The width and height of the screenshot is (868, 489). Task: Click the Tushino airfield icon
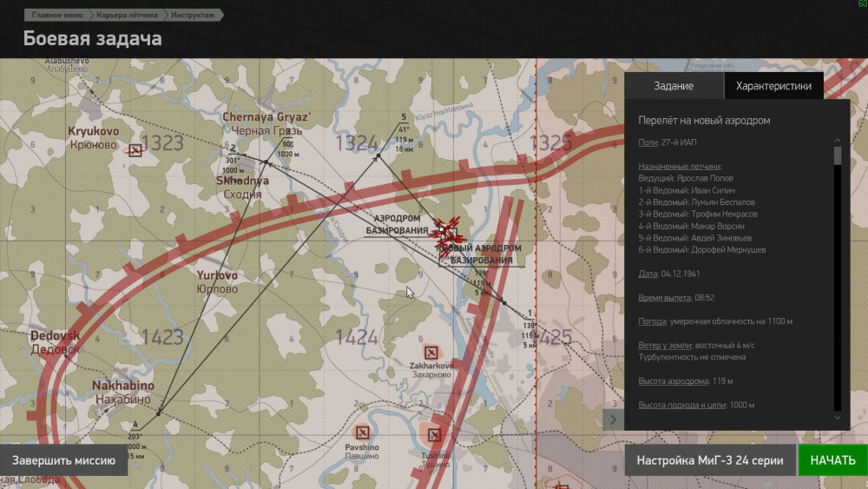click(435, 435)
